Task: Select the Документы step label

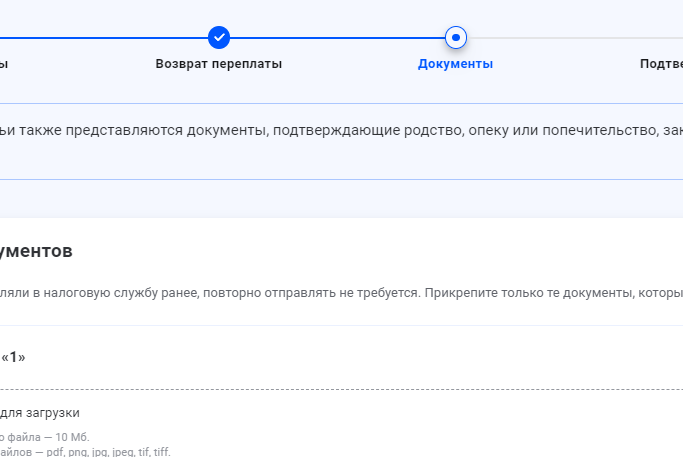Action: [455, 64]
